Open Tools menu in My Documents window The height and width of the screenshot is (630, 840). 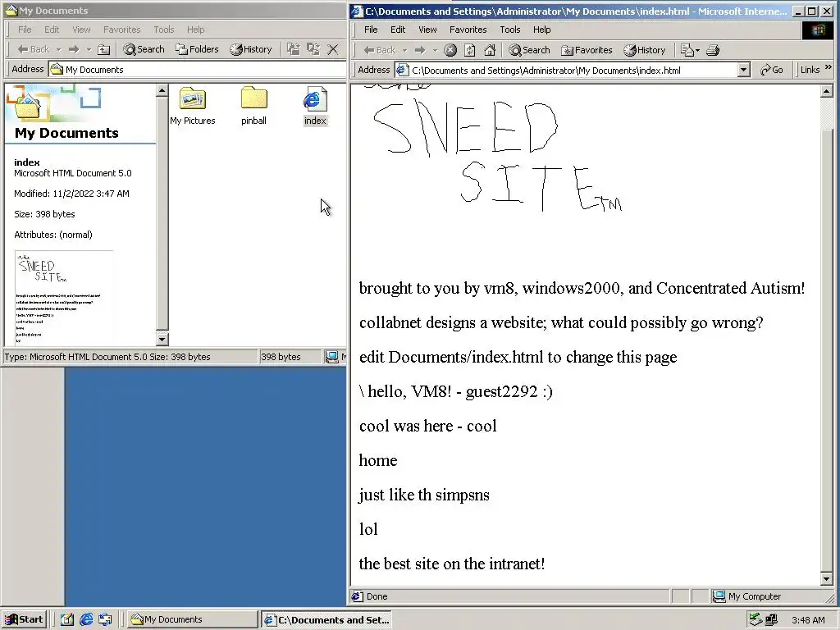click(x=163, y=30)
